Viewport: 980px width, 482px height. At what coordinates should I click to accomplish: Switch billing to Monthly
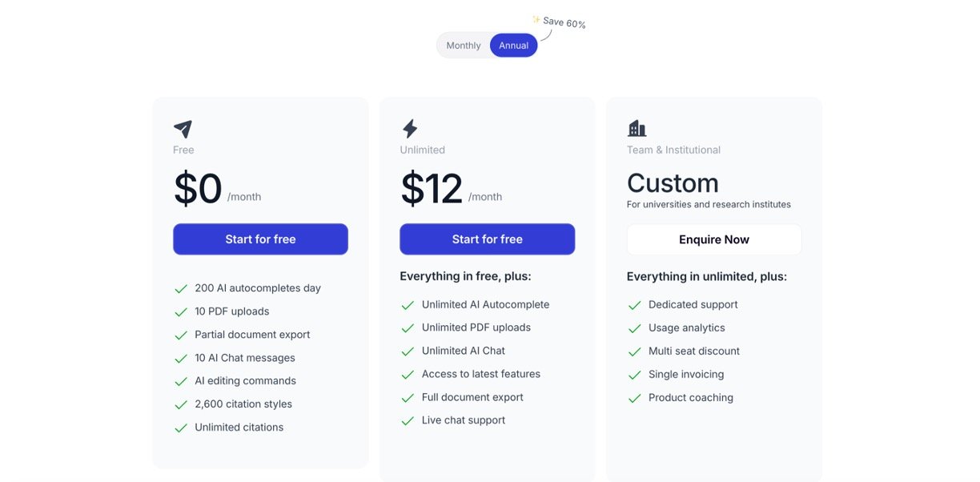click(464, 46)
